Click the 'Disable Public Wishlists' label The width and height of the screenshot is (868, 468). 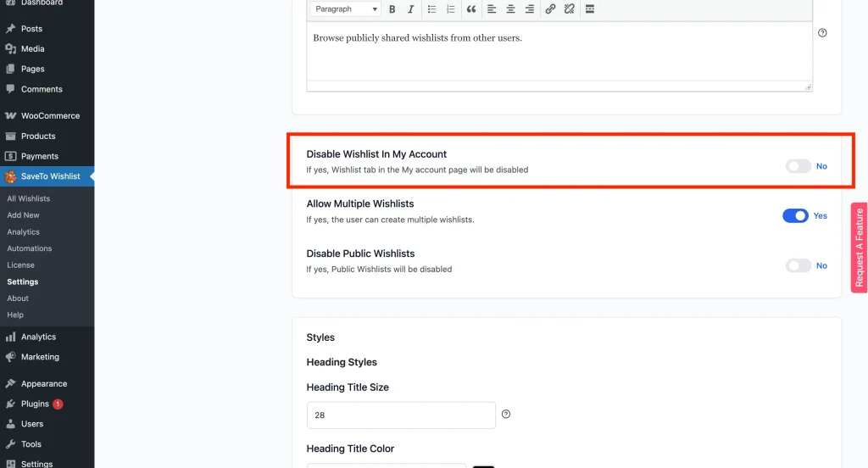tap(360, 253)
